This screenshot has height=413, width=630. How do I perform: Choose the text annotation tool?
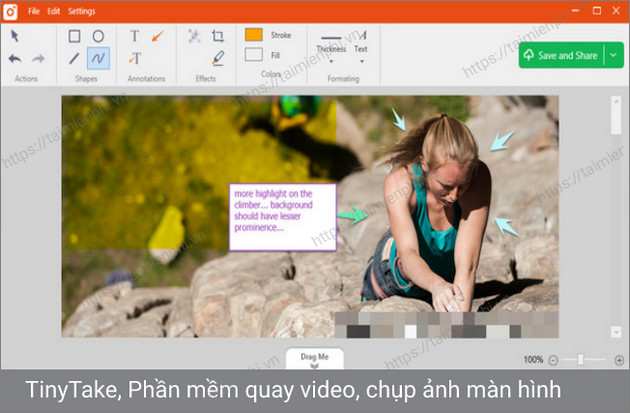click(134, 36)
